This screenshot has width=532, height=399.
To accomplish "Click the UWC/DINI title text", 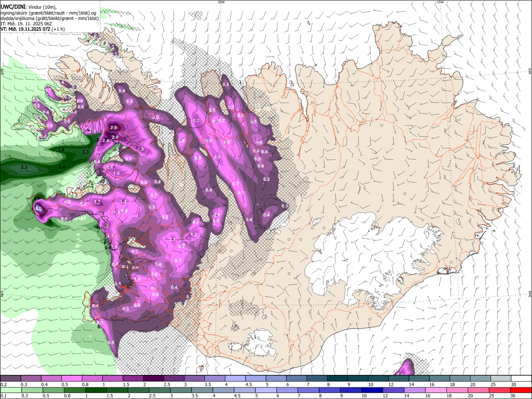I will click(13, 7).
